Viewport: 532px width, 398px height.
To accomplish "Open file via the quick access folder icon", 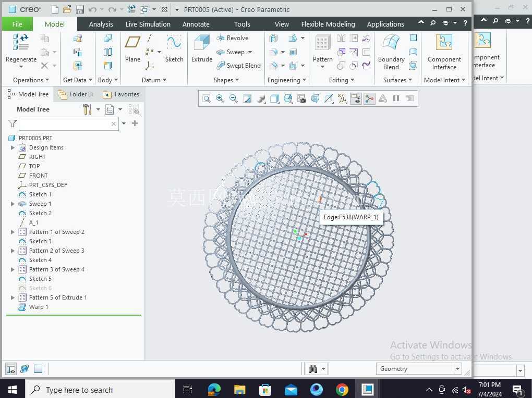I will pyautogui.click(x=67, y=9).
